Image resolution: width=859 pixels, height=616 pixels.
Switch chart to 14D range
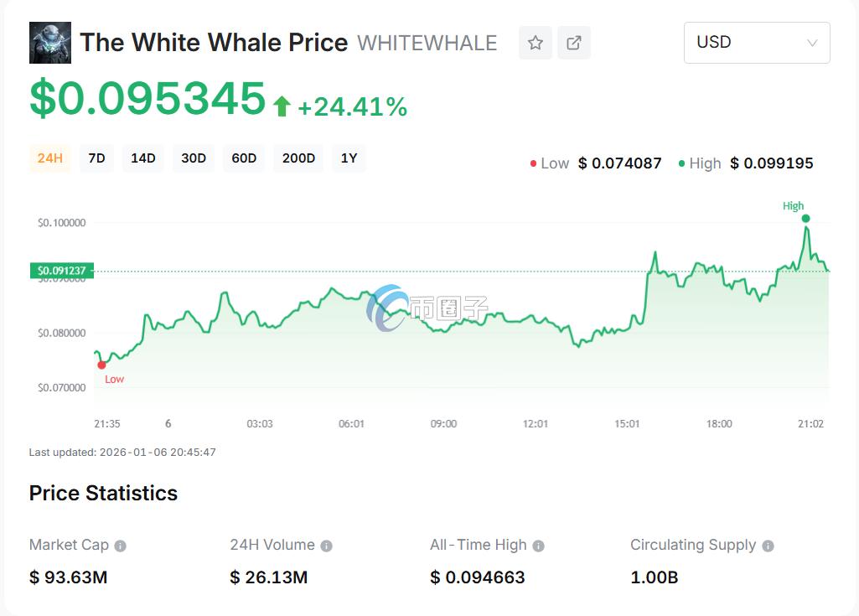pyautogui.click(x=143, y=158)
